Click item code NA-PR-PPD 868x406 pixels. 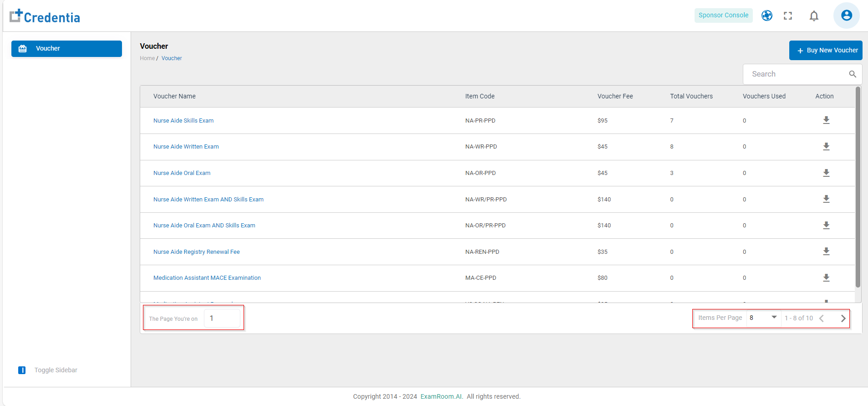click(480, 121)
